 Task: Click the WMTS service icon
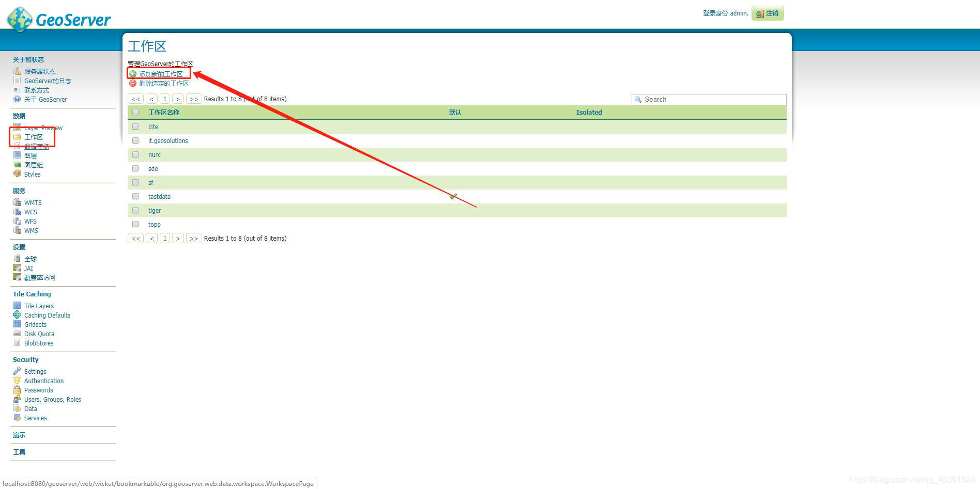tap(17, 202)
